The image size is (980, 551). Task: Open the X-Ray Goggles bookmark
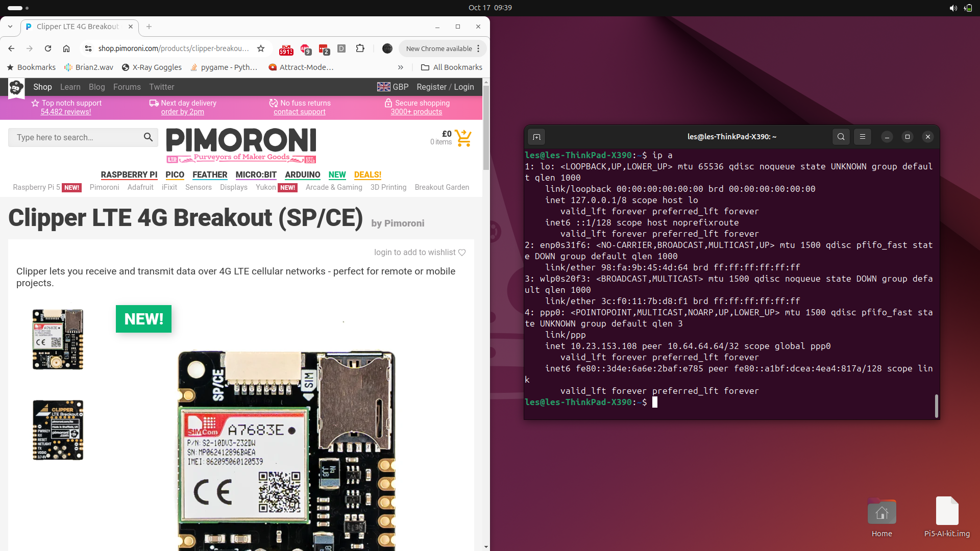[x=152, y=67]
